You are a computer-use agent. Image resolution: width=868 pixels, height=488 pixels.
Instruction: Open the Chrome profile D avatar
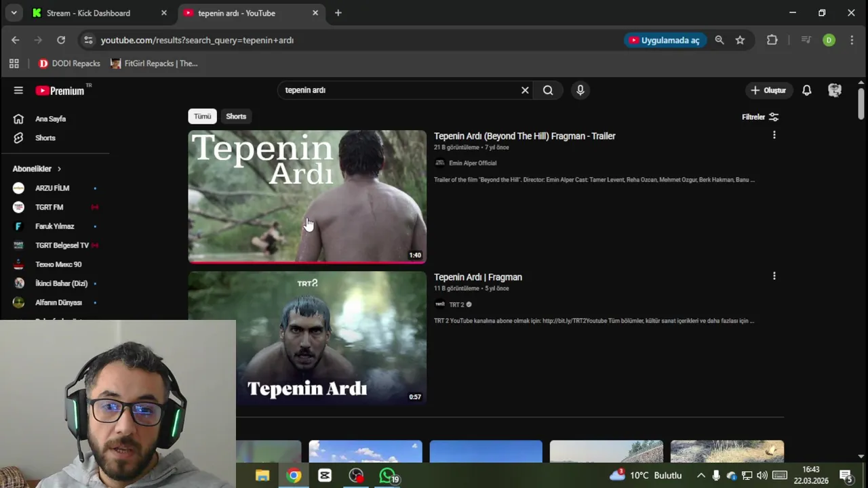coord(829,40)
